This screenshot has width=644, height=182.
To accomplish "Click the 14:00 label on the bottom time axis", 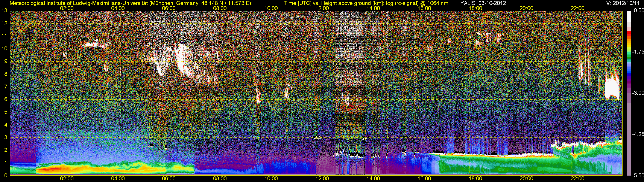I will pyautogui.click(x=373, y=179).
